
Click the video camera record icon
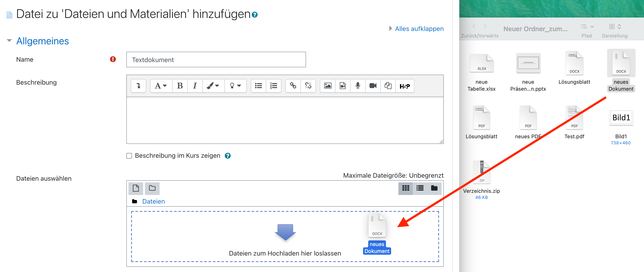click(373, 86)
